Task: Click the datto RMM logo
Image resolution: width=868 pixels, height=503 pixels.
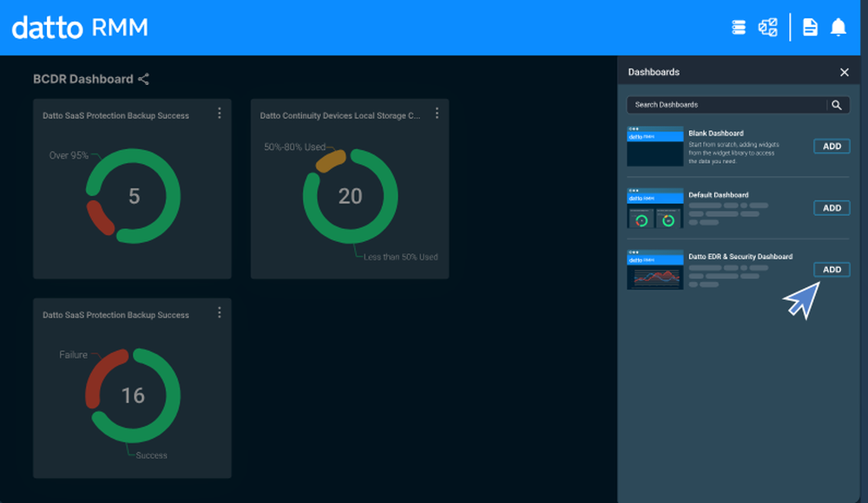Action: point(80,27)
